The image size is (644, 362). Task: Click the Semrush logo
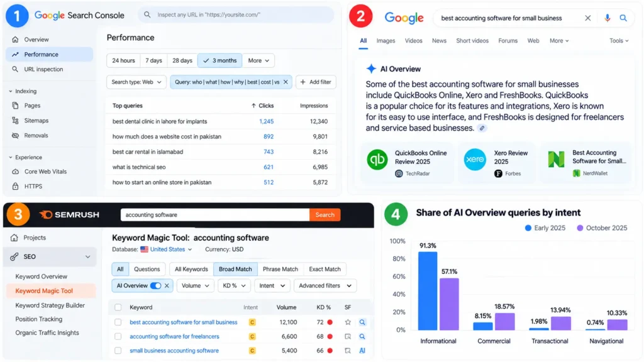tap(69, 215)
